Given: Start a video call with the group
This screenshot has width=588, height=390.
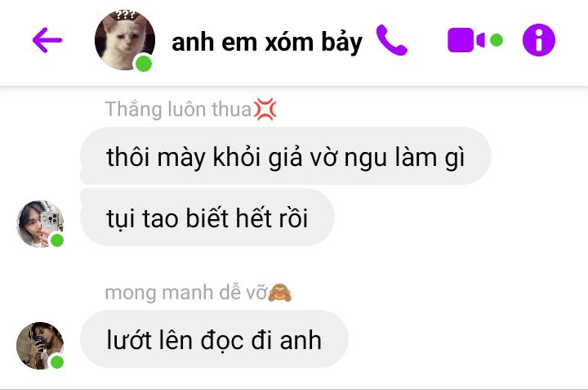Looking at the screenshot, I should 466,40.
